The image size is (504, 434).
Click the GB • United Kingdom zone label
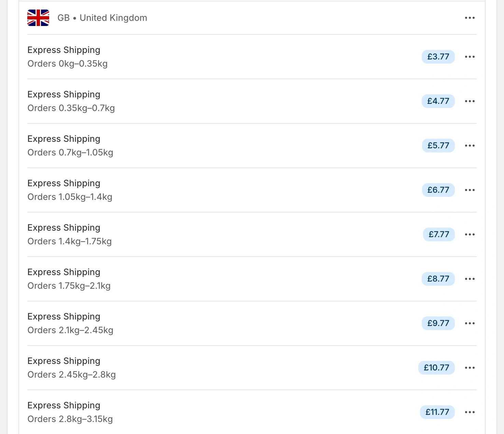click(102, 18)
